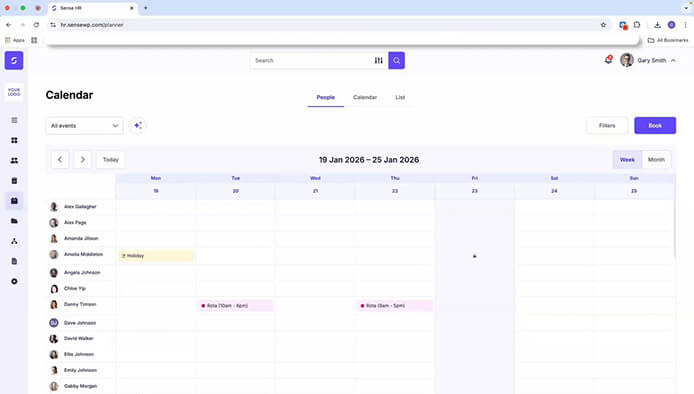Click the AI sparkle icon button

click(x=138, y=126)
